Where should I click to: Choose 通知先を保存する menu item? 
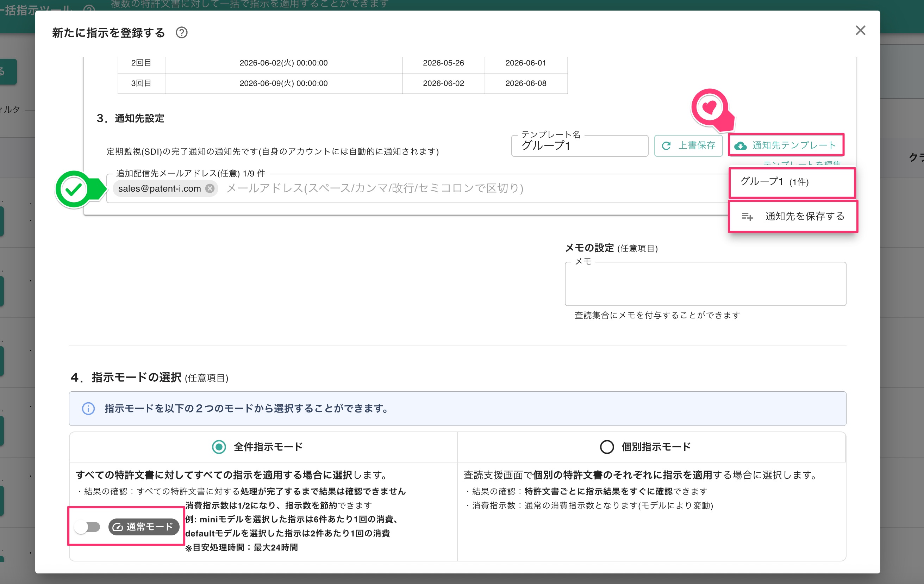(x=793, y=216)
